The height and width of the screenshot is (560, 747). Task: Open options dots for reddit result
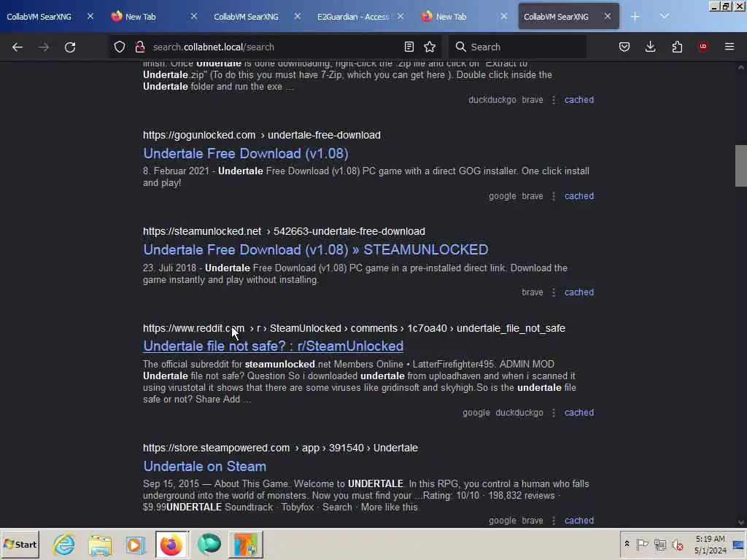click(554, 413)
